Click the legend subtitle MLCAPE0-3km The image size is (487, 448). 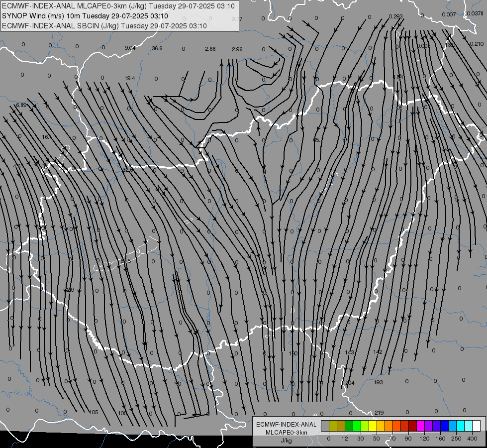287,433
